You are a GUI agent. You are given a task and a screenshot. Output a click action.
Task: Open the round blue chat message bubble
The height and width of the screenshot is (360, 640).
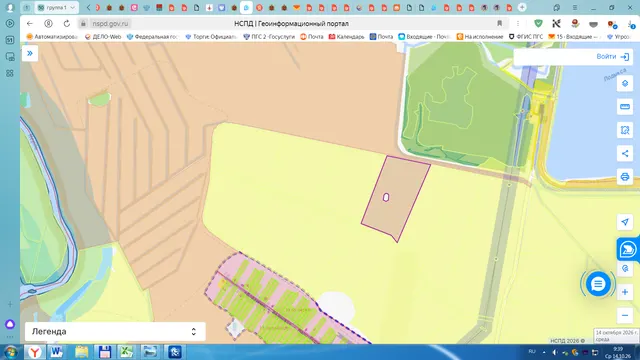pos(598,284)
